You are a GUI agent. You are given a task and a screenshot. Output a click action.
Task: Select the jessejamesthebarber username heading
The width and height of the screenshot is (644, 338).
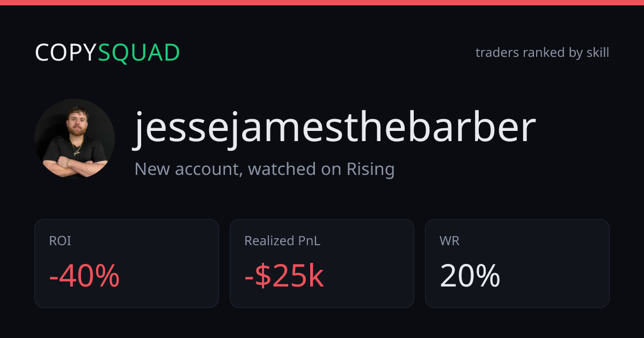(335, 128)
